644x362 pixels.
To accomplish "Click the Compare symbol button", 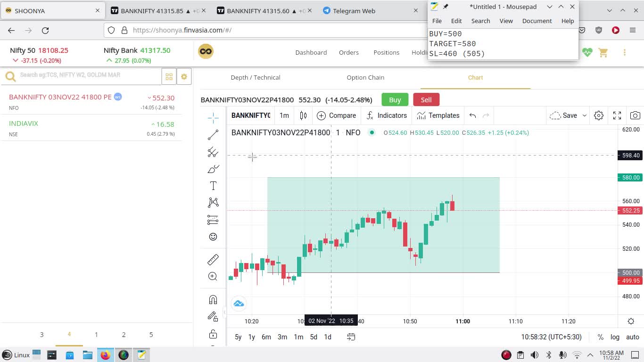I will click(337, 115).
